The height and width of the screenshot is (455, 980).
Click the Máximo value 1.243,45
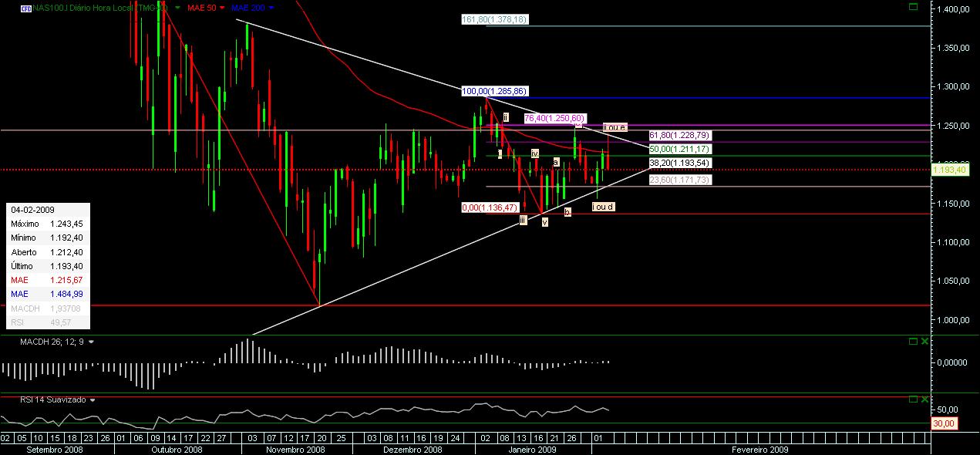[66, 223]
